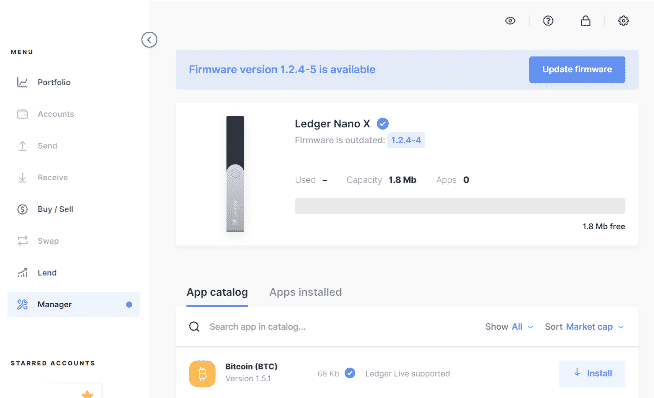
Task: Open the Swap menu item
Action: (73, 241)
